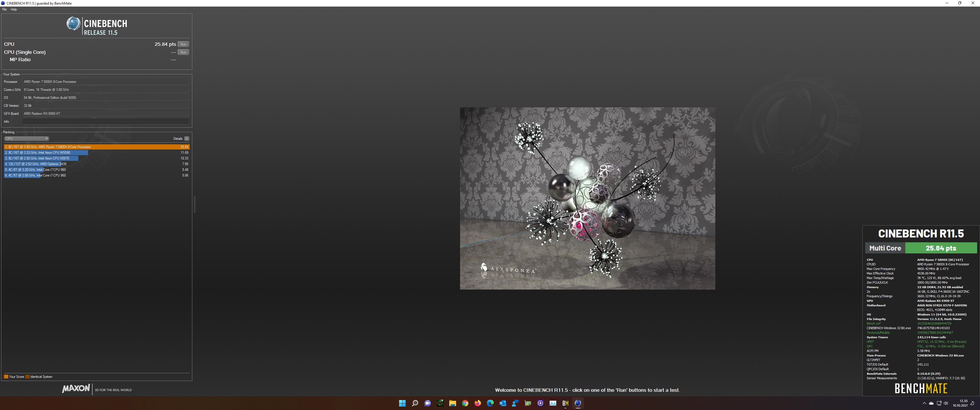
Task: Select the Intel Xeon W5590 ranking row
Action: point(97,153)
